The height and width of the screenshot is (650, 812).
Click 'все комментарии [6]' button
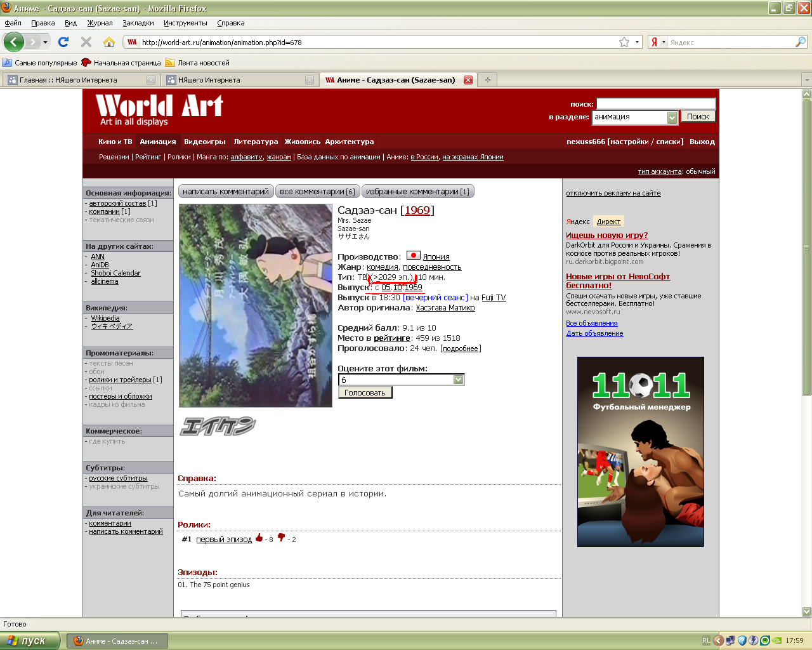coord(317,191)
